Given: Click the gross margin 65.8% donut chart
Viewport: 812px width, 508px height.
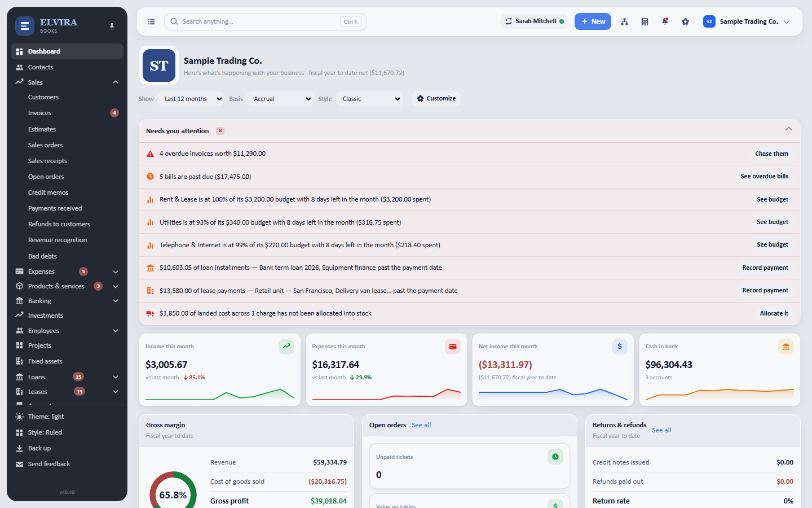Looking at the screenshot, I should pos(173,490).
